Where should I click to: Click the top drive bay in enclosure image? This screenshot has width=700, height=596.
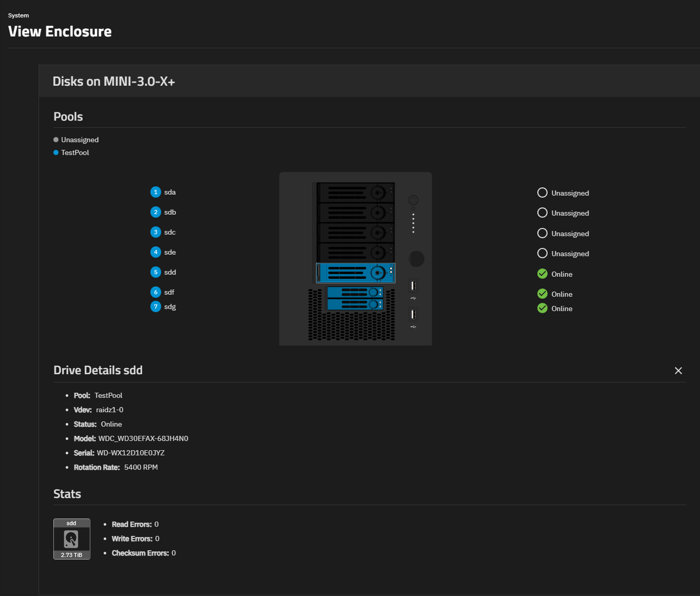pos(355,193)
